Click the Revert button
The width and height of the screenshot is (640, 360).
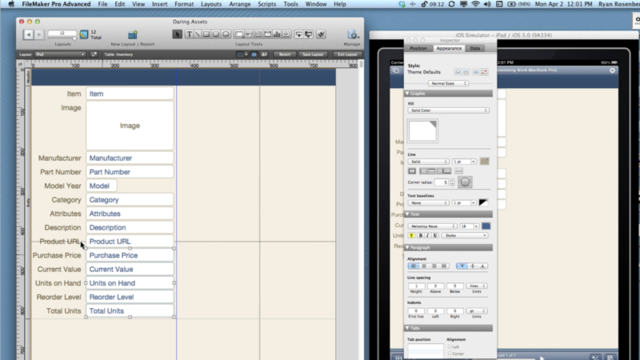(284, 54)
